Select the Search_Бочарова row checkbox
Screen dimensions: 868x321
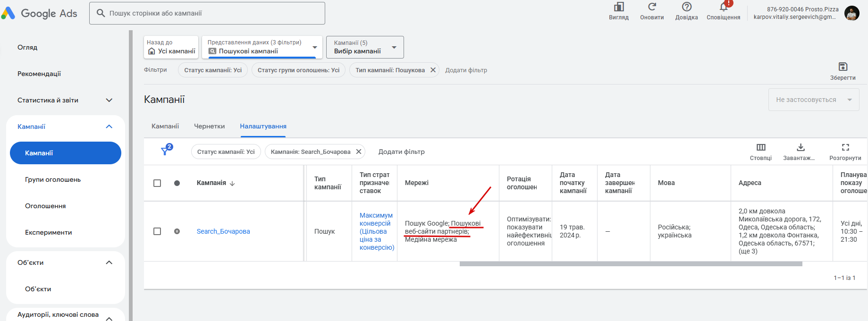coord(157,231)
